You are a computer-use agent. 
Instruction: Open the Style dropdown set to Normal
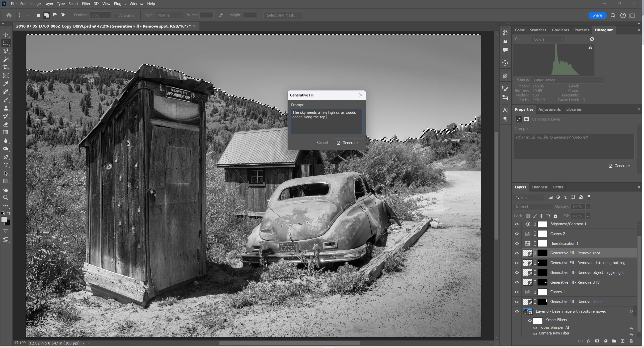(x=169, y=15)
